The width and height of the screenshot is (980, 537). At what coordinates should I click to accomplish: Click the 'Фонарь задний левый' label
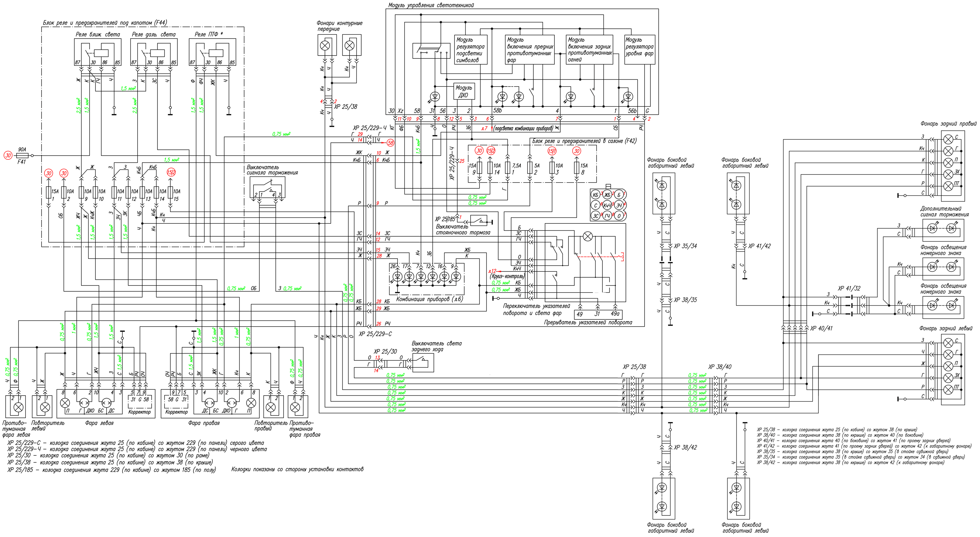(x=946, y=328)
